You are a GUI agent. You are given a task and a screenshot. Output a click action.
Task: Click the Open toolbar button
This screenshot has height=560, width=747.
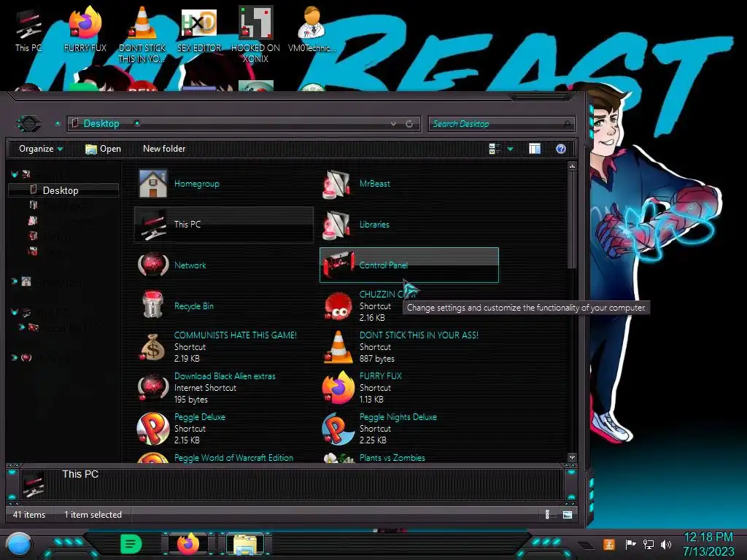[103, 149]
